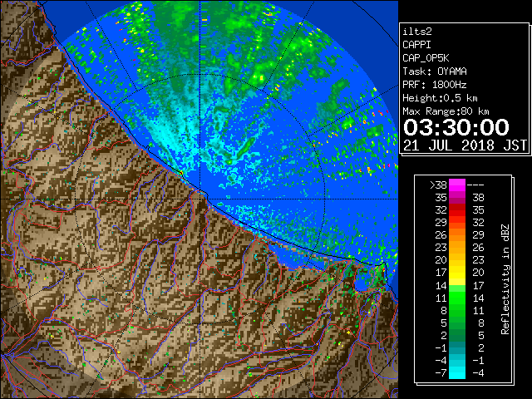This screenshot has height=399, width=532.
Task: Pick the bright green 11–14 dBZ band
Action: point(457,298)
